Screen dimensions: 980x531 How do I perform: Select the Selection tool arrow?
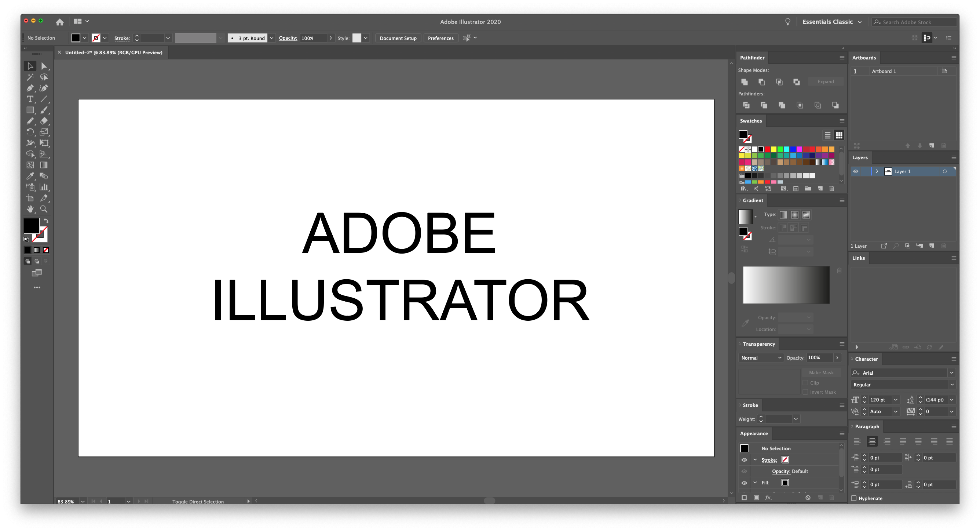click(30, 66)
